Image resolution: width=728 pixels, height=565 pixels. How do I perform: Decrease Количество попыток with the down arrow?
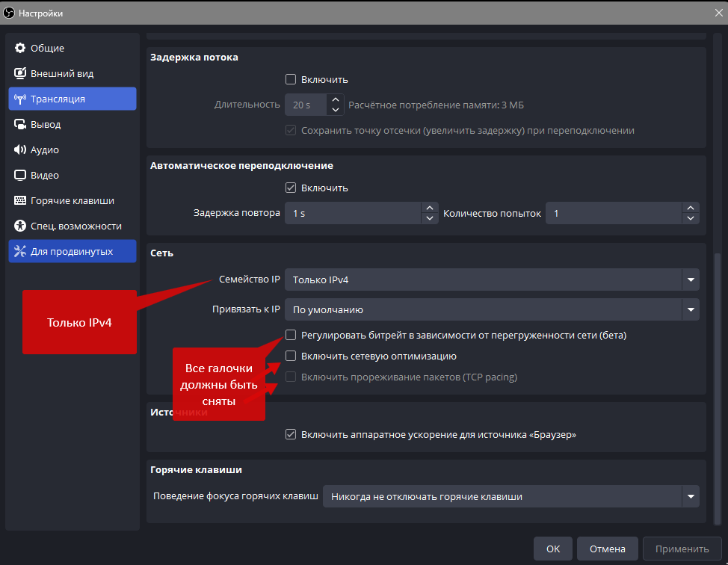coord(691,218)
